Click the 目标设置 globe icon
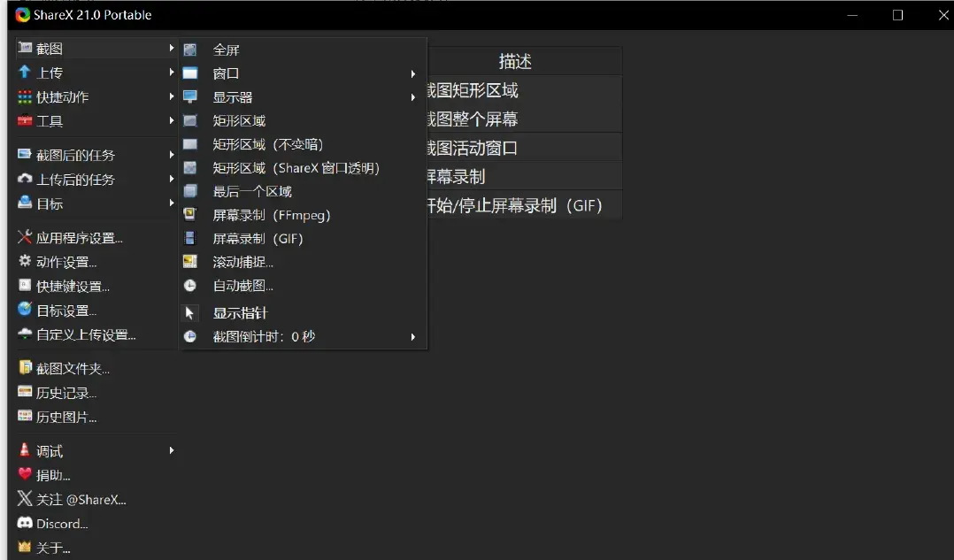 tap(25, 309)
